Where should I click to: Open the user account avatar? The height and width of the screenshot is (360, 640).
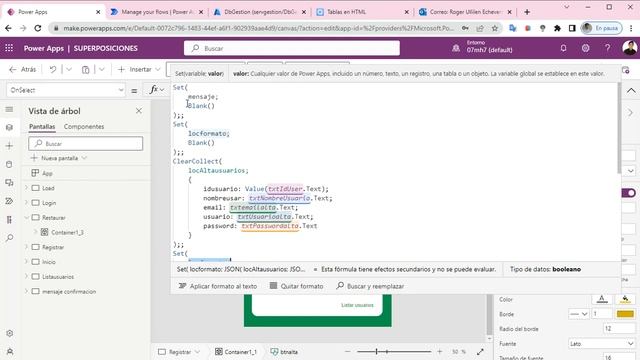click(x=630, y=48)
